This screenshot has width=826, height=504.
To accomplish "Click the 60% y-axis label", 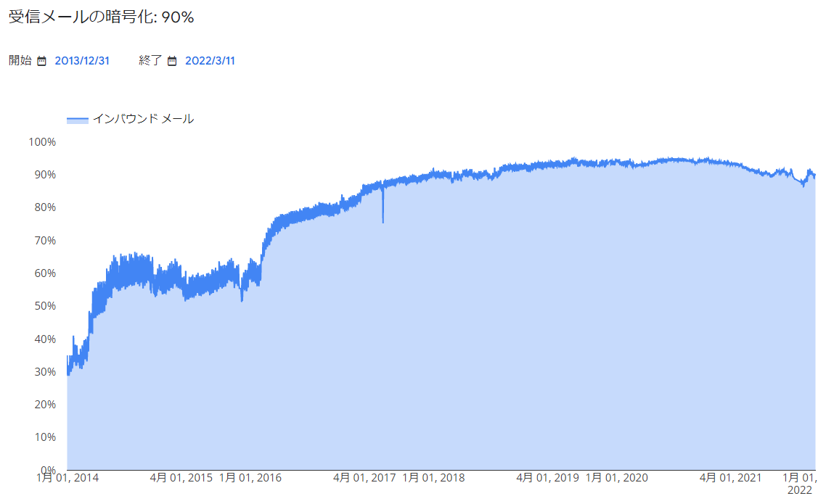I will pos(45,273).
